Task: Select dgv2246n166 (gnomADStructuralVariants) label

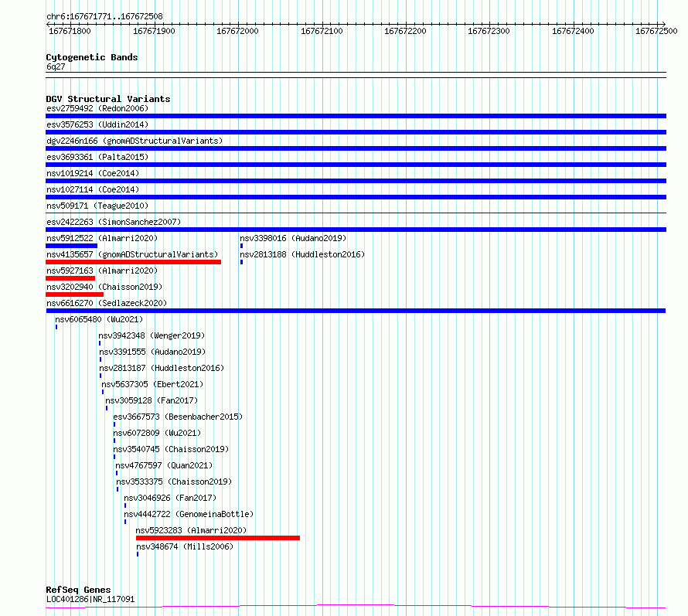Action: [135, 141]
